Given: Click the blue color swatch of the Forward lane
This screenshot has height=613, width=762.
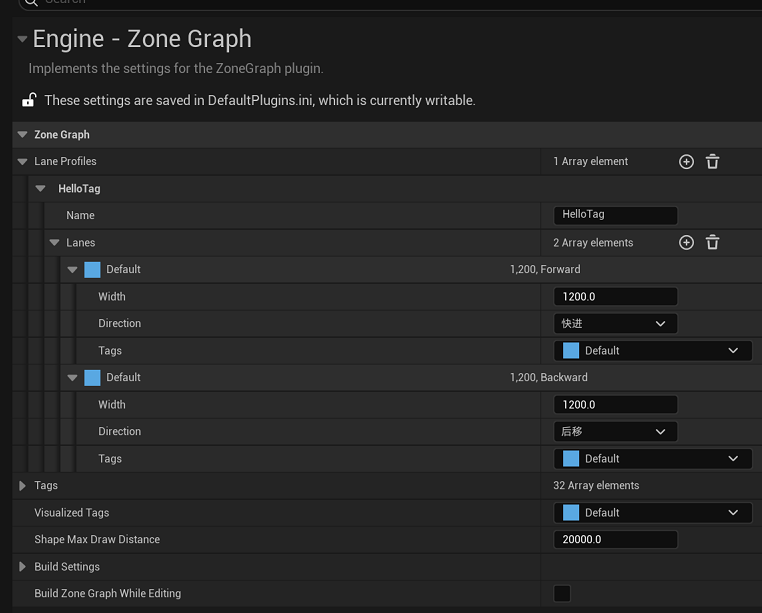Looking at the screenshot, I should [92, 270].
